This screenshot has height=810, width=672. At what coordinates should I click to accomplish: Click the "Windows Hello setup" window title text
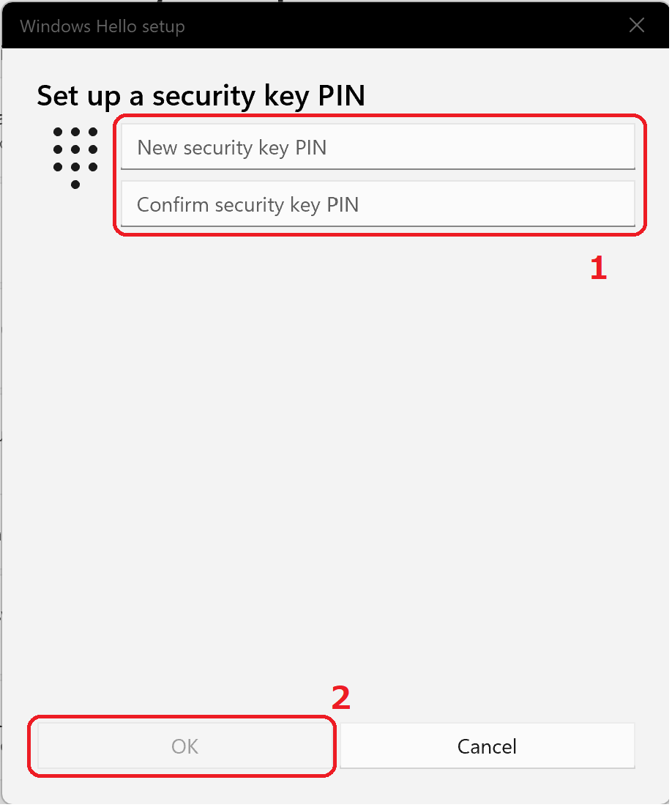[102, 27]
